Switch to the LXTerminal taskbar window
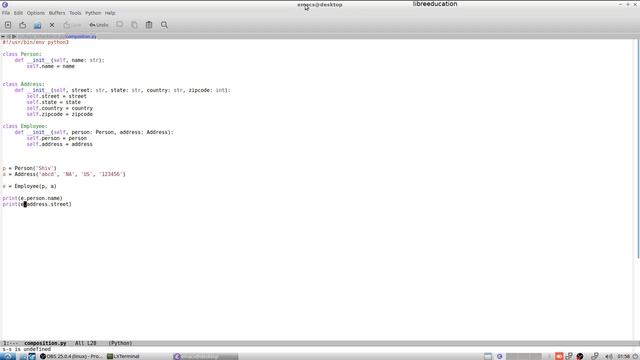The image size is (640, 360). point(123,356)
